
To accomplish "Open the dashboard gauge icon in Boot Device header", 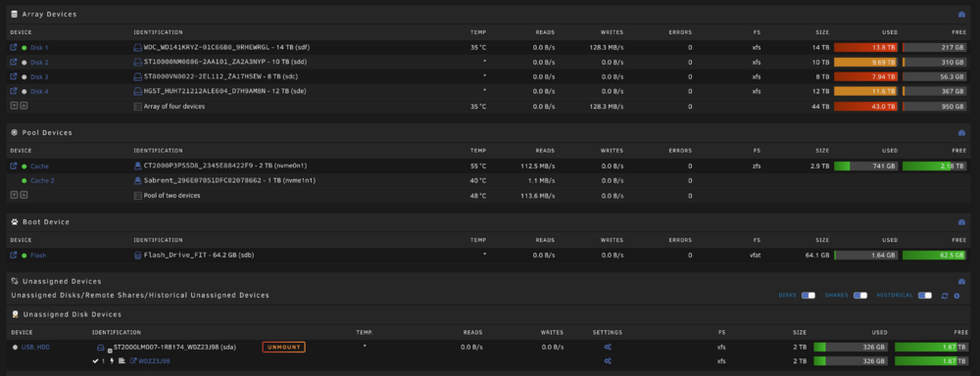I will (962, 222).
